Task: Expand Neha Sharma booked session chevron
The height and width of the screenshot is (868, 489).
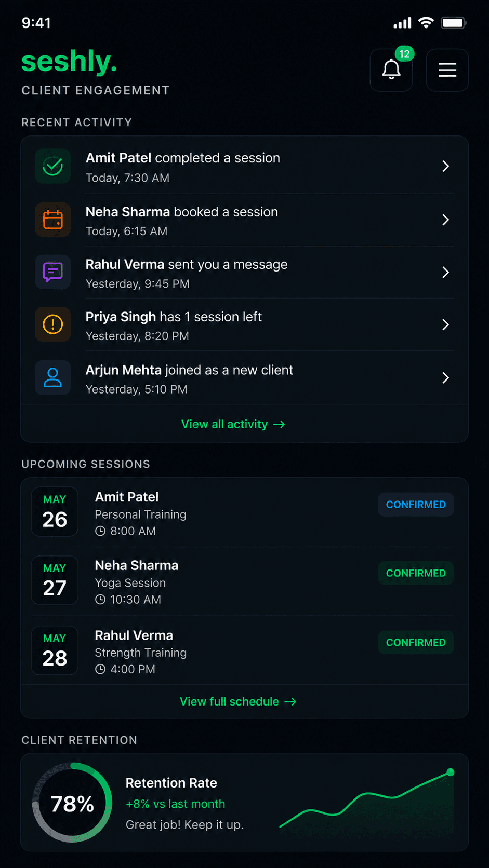Action: tap(445, 220)
